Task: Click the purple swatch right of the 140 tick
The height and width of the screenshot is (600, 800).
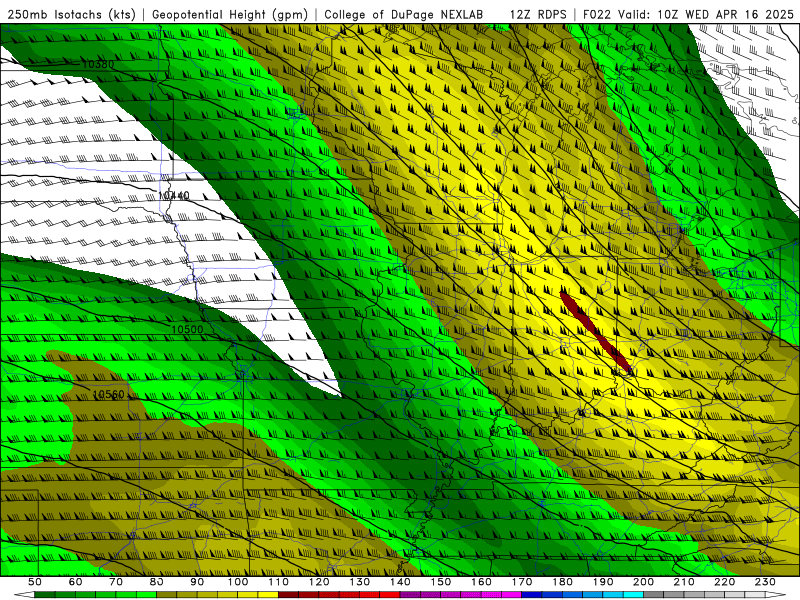Action: [x=410, y=594]
